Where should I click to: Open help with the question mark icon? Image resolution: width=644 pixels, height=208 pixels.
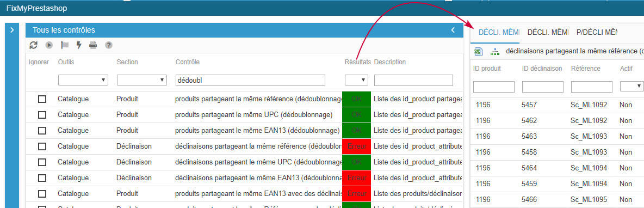108,45
